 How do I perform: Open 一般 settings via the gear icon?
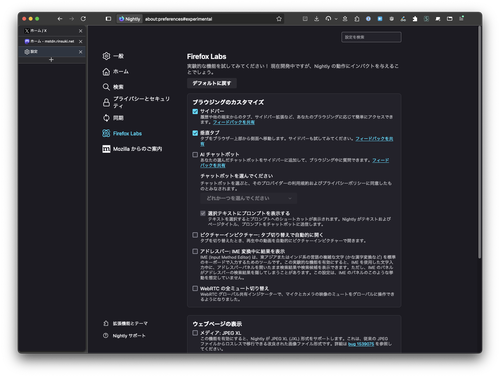(x=106, y=56)
